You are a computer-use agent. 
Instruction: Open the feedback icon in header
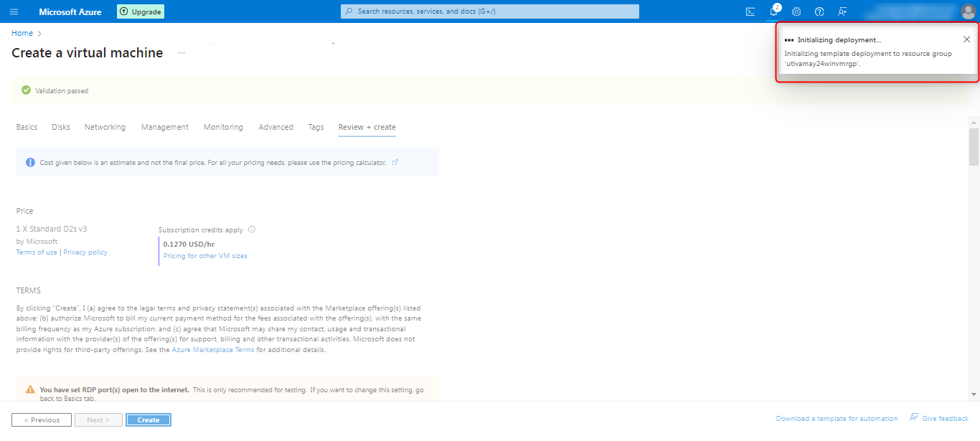tap(842, 11)
